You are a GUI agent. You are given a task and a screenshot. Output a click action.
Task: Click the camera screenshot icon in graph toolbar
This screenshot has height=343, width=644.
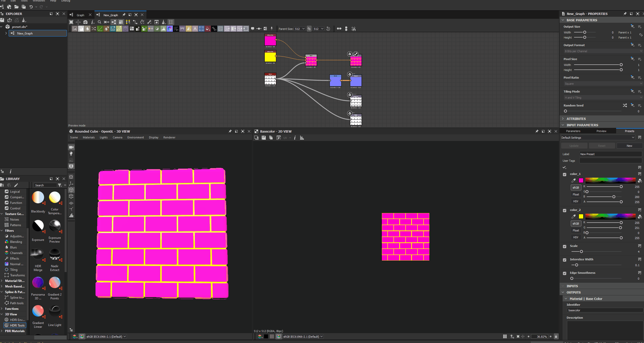tap(85, 22)
